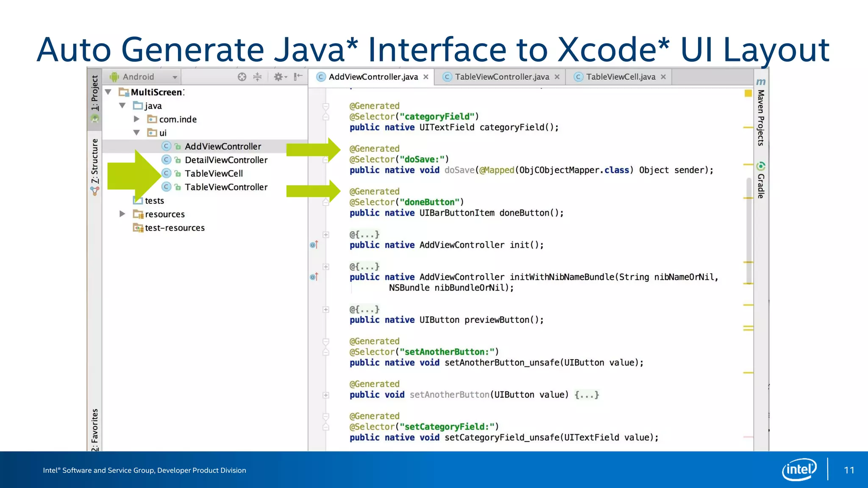Open the project panel settings gear
The image size is (868, 488).
(x=280, y=77)
